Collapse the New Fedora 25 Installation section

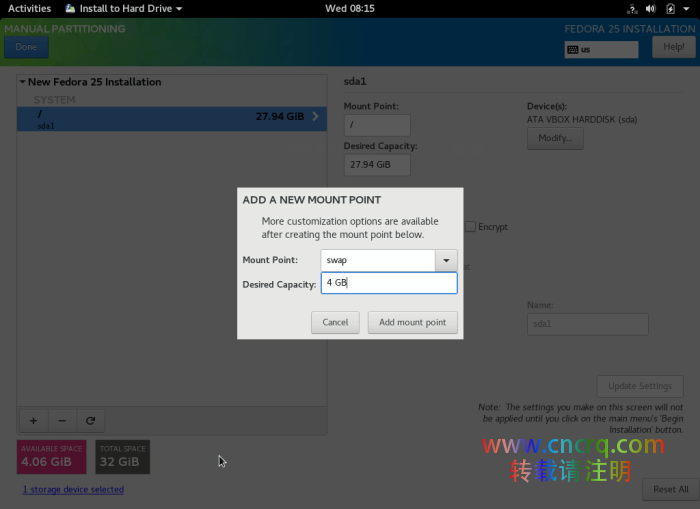(22, 82)
